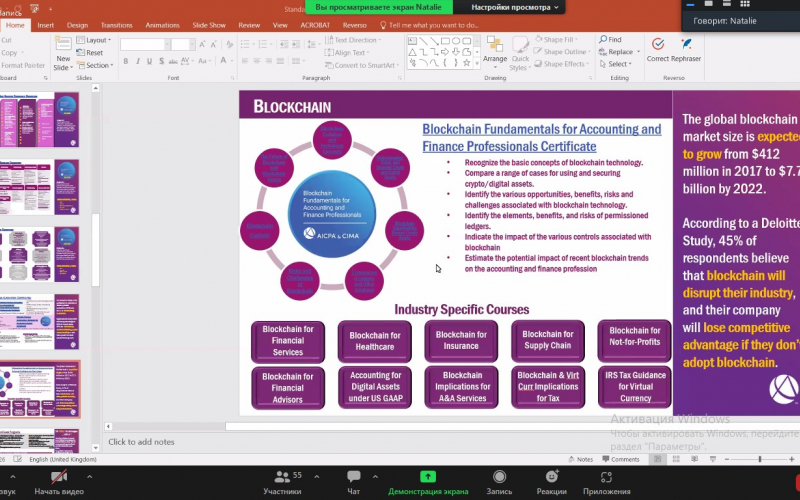Click the Convert to SmartArt button
Screen dimensions: 800x500
click(362, 65)
